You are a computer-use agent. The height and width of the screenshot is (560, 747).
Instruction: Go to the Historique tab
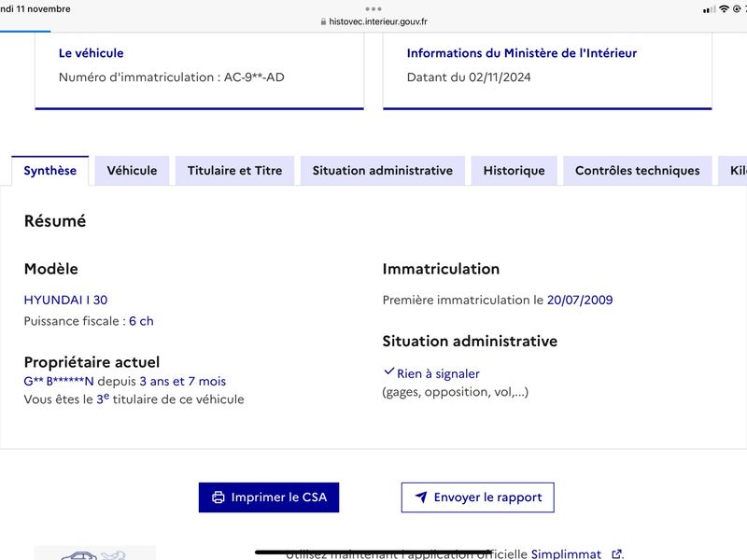[514, 171]
